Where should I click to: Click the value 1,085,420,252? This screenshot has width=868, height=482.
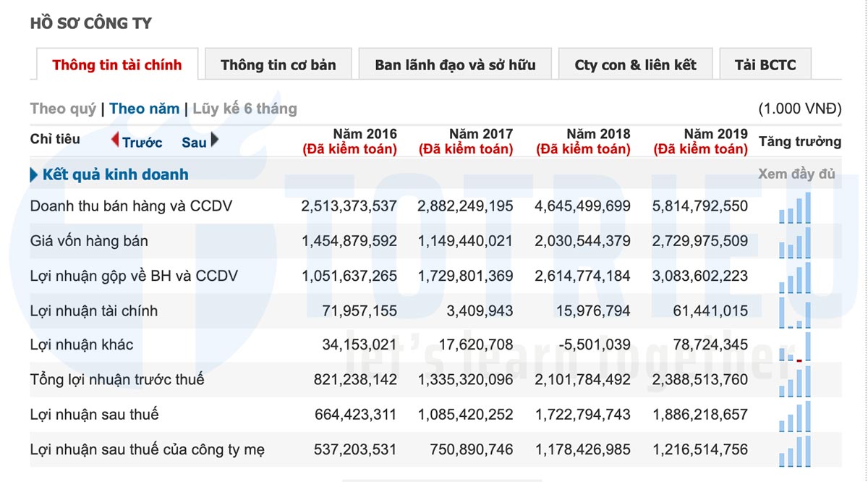466,415
